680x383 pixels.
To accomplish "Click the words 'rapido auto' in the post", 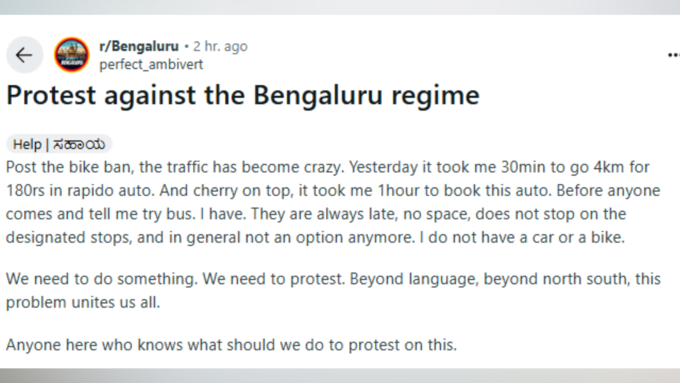I will [107, 190].
